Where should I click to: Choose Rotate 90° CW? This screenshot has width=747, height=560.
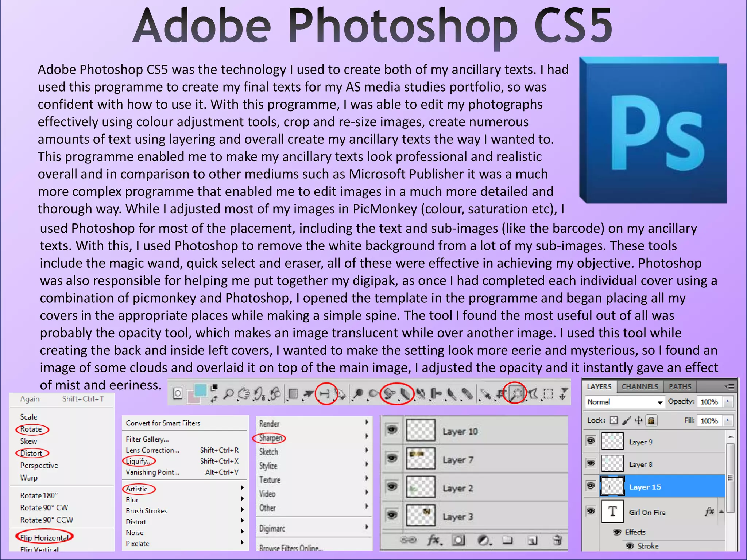pos(44,507)
